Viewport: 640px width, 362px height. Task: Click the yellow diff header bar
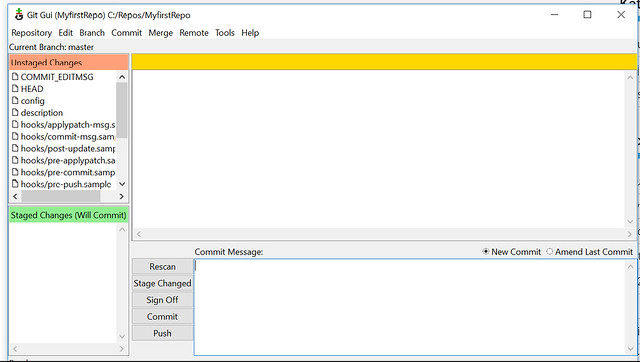[384, 62]
